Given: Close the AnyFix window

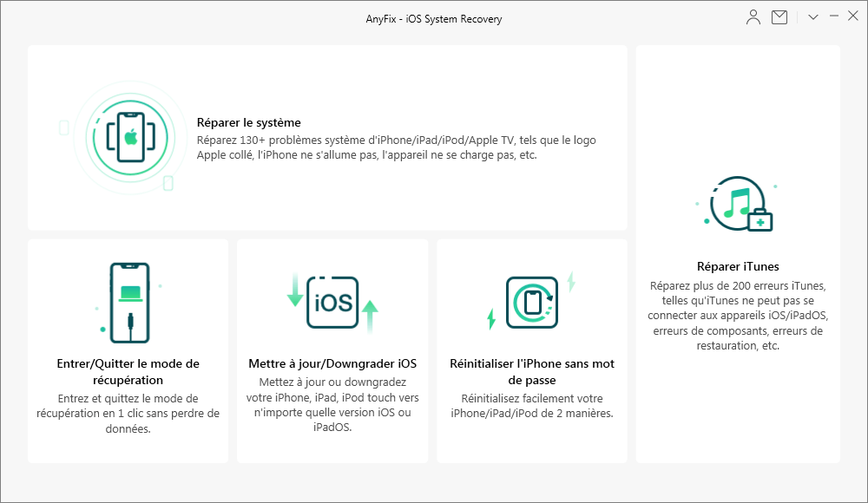Looking at the screenshot, I should point(853,16).
